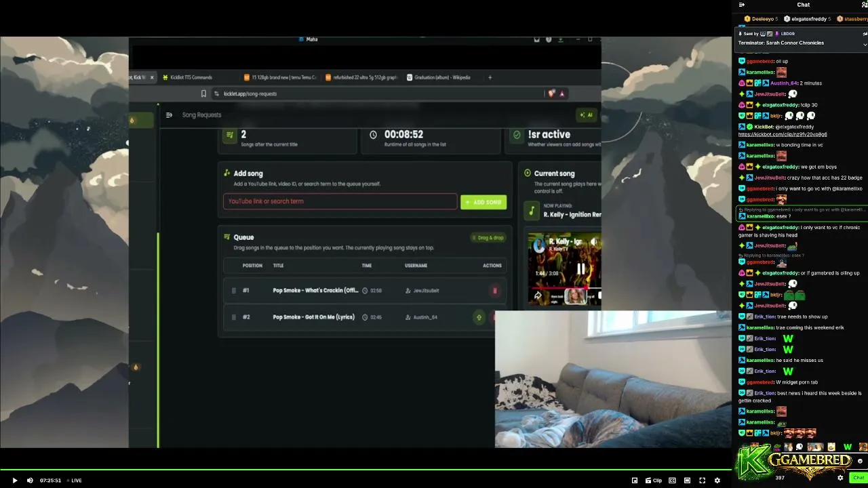Delete the What's Crackin song from queue
The image size is (868, 488).
click(x=495, y=291)
